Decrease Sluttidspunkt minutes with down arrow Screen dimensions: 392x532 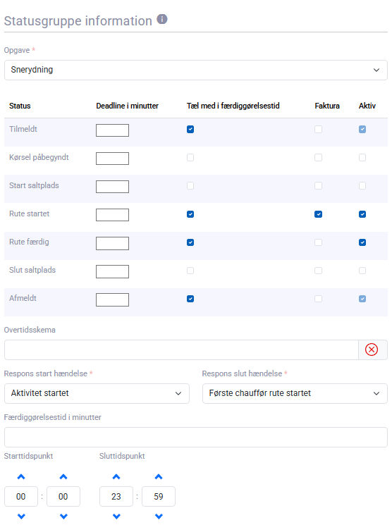point(159,516)
